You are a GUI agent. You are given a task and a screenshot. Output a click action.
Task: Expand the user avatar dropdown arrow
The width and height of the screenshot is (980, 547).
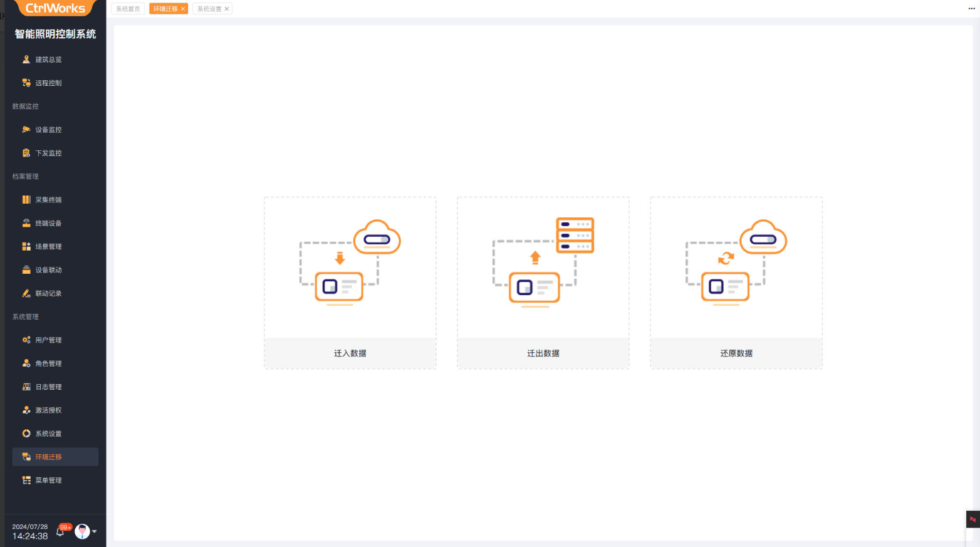pos(95,531)
